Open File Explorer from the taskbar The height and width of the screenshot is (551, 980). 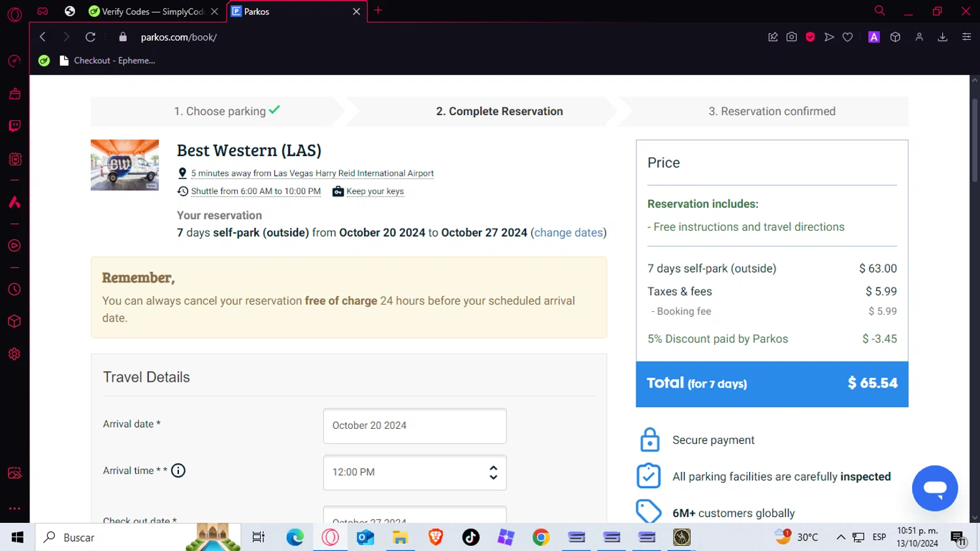tap(400, 537)
